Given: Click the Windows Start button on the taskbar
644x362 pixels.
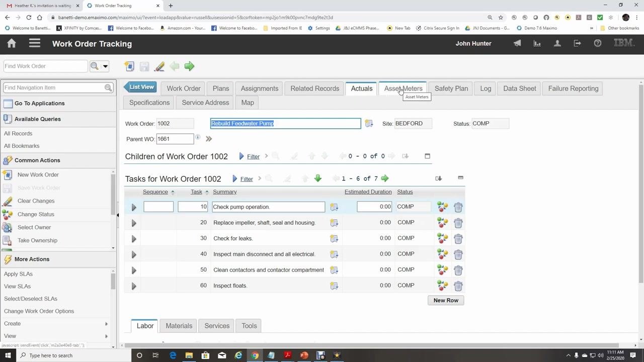Looking at the screenshot, I should tap(9, 355).
